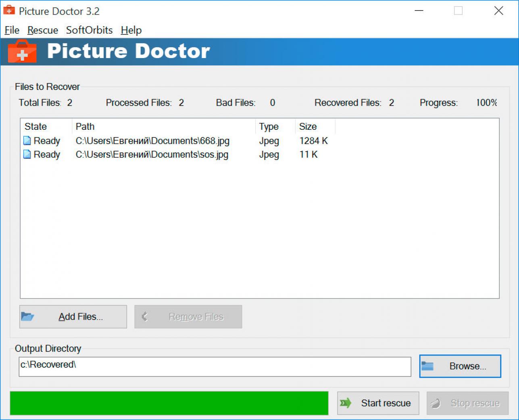The image size is (519, 420).
Task: Start rescue of the listed files
Action: pyautogui.click(x=378, y=403)
